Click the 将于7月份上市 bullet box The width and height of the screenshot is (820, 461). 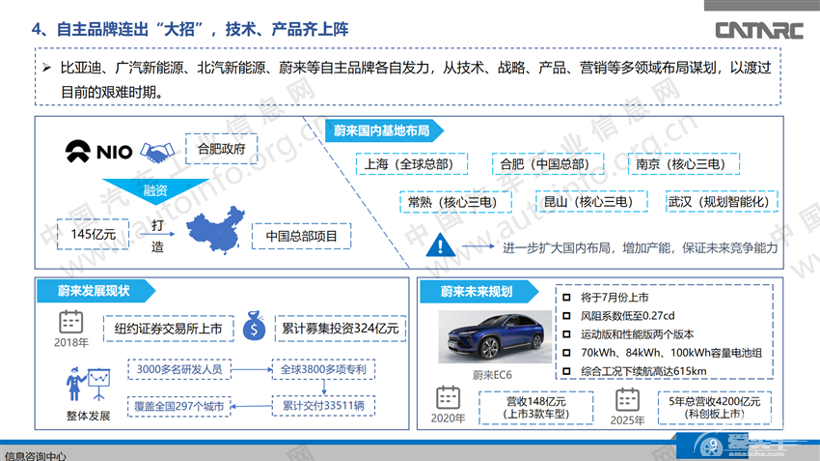tap(566, 297)
